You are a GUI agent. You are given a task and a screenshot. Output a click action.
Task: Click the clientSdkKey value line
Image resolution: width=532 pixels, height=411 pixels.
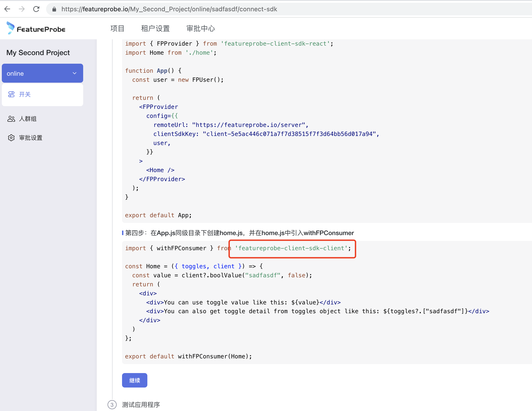(x=266, y=134)
